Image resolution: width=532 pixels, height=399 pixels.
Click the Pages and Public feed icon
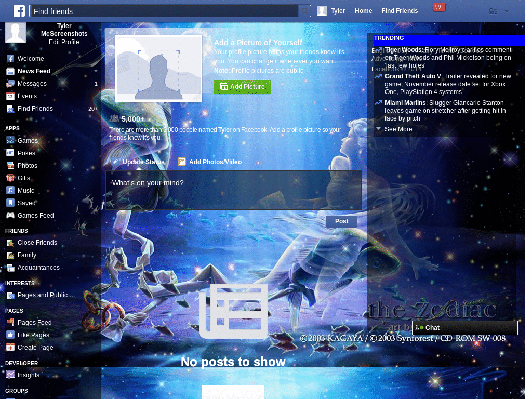(x=10, y=296)
